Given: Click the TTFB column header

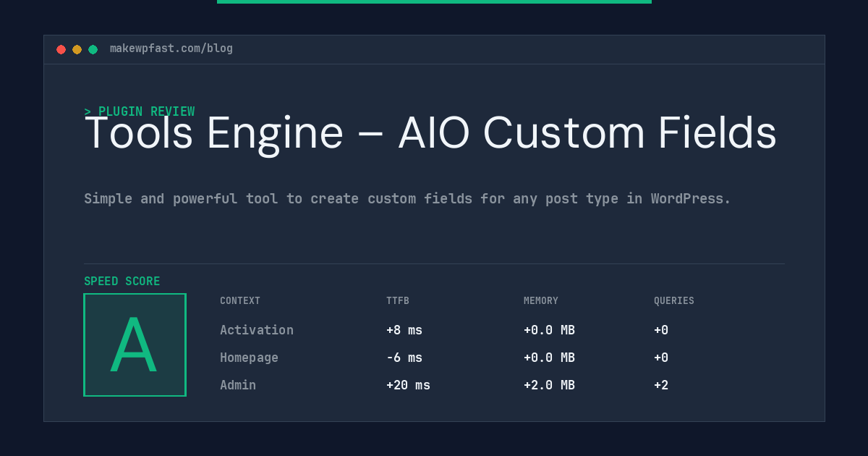Looking at the screenshot, I should pyautogui.click(x=398, y=300).
